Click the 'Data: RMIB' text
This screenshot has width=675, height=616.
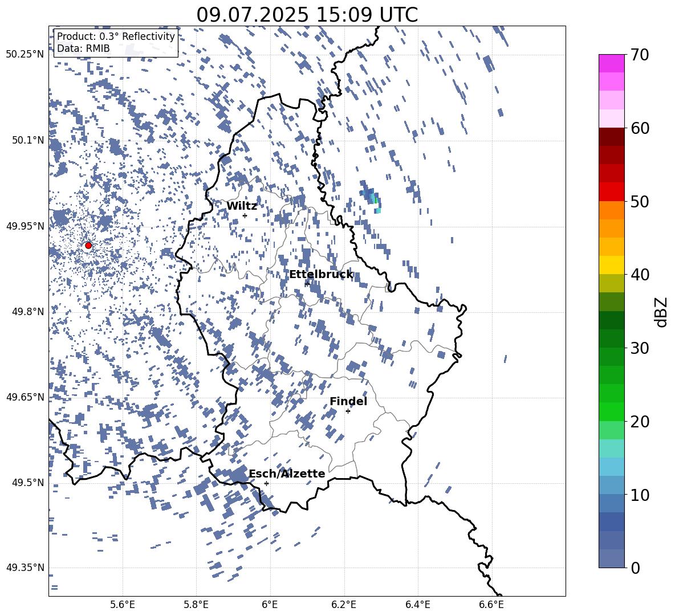tap(83, 48)
